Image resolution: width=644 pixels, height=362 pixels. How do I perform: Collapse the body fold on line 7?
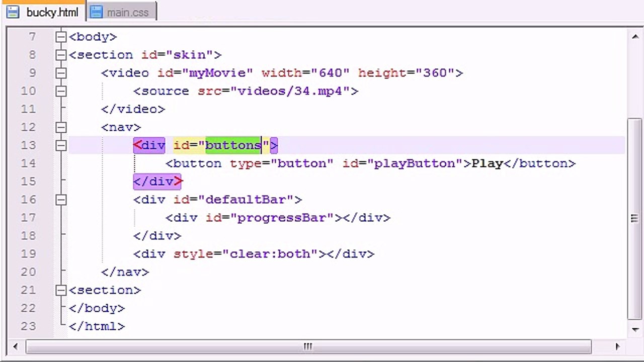(61, 37)
